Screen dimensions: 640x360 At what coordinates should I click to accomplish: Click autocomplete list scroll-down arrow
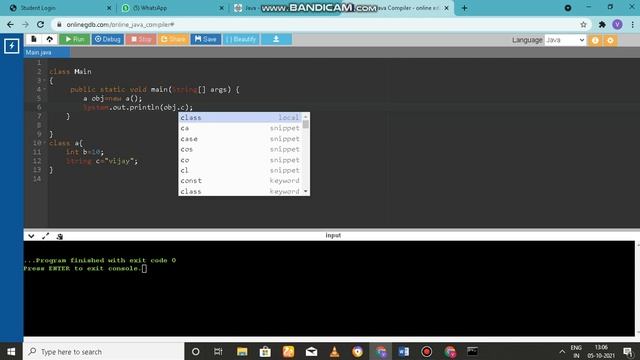pyautogui.click(x=306, y=191)
